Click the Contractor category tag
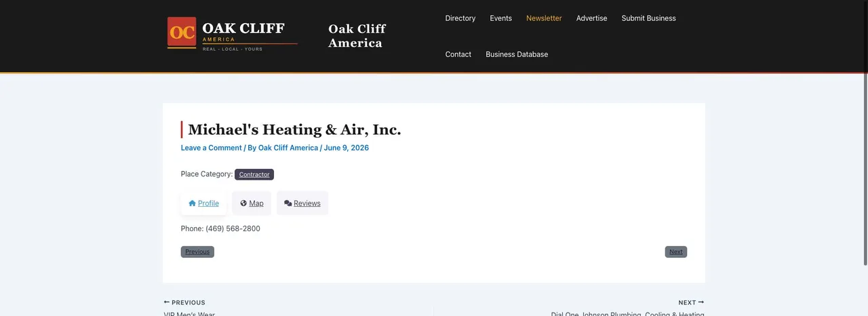The image size is (868, 316). 254,174
